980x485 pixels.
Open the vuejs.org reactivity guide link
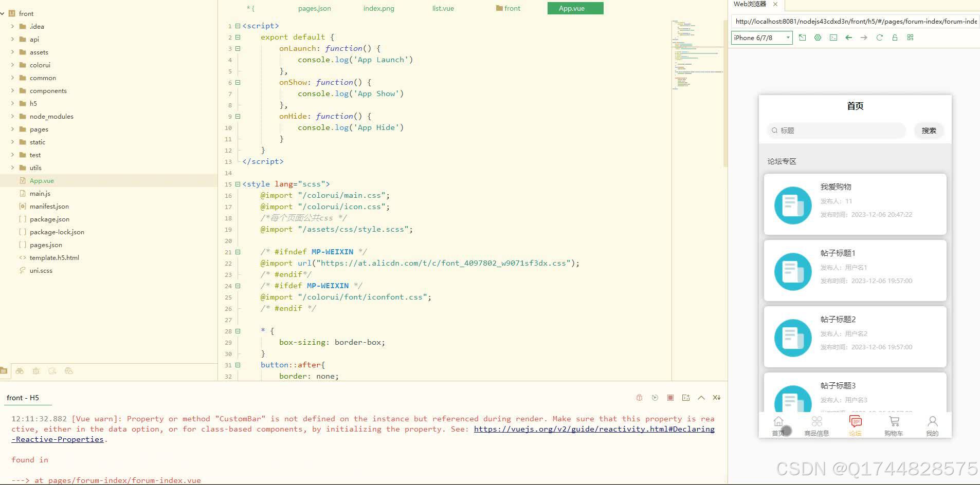pyautogui.click(x=594, y=429)
